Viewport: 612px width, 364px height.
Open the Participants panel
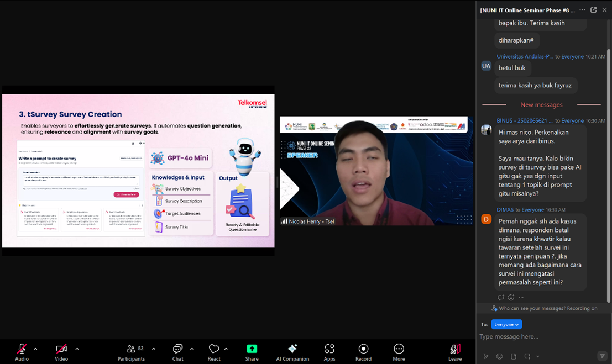pos(131,352)
